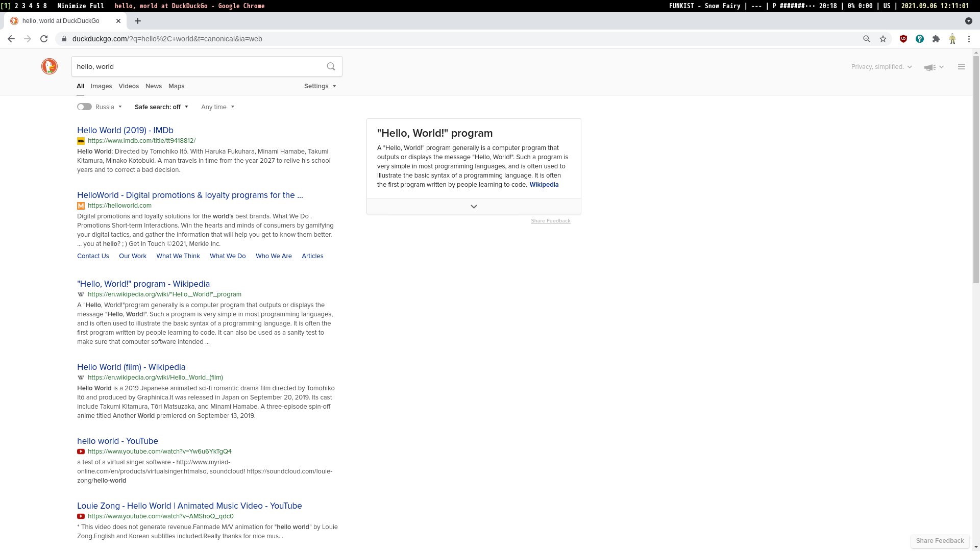
Task: Open the Any time filter dropdown
Action: (x=217, y=107)
